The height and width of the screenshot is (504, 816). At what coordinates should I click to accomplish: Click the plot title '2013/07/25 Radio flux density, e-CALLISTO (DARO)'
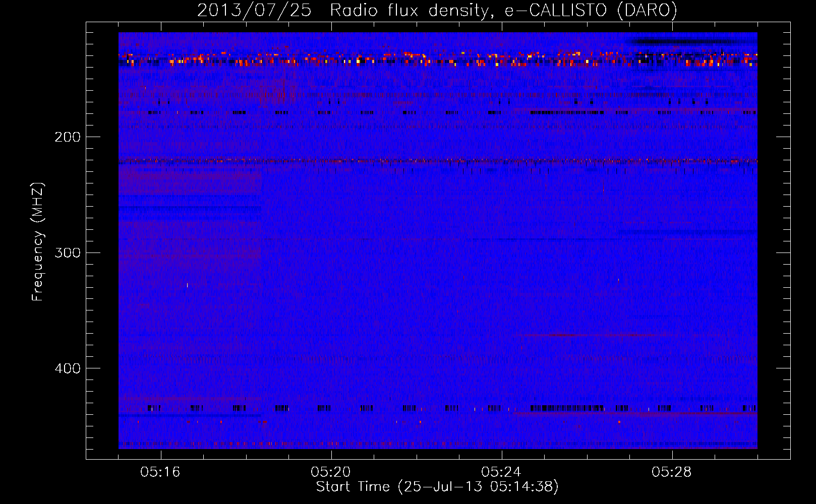tap(437, 10)
